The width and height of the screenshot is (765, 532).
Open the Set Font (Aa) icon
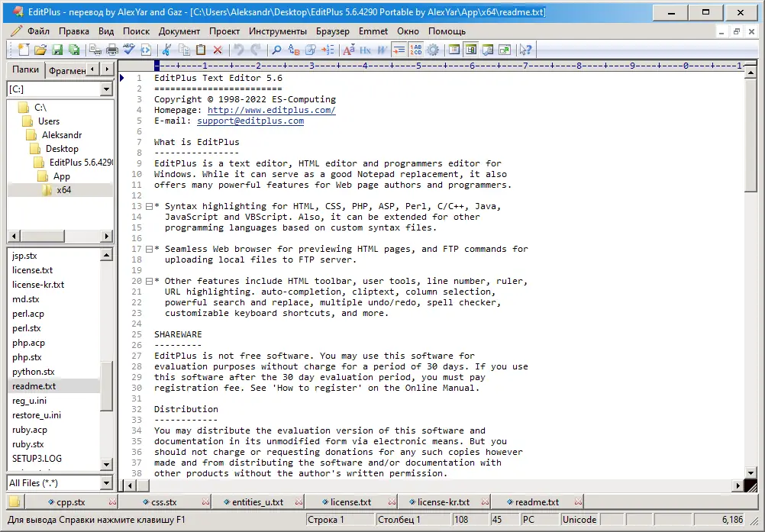click(348, 50)
